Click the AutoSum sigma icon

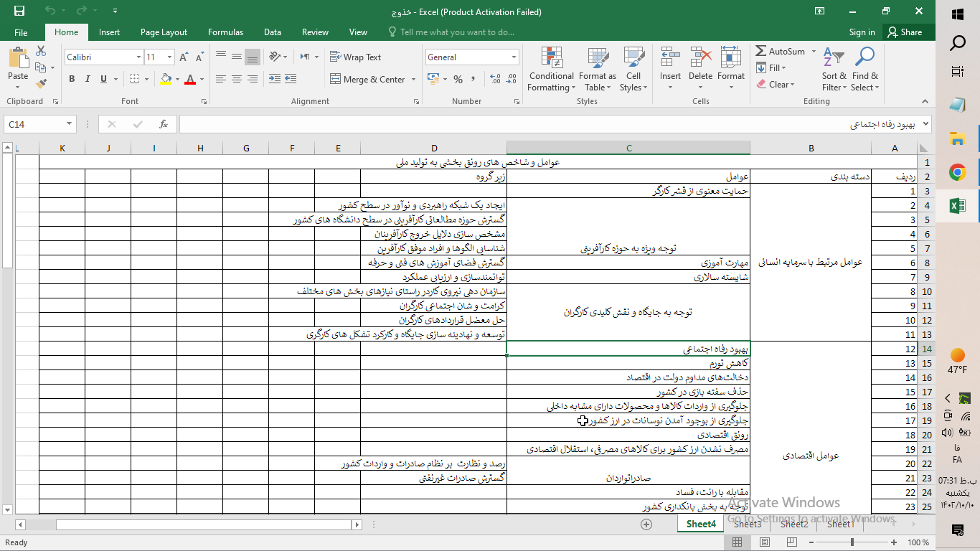pyautogui.click(x=761, y=52)
